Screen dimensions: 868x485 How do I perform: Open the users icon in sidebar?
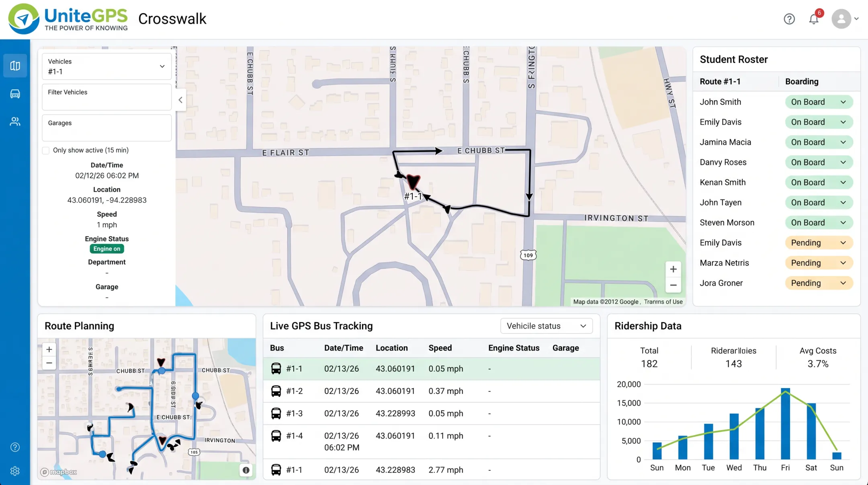click(15, 121)
